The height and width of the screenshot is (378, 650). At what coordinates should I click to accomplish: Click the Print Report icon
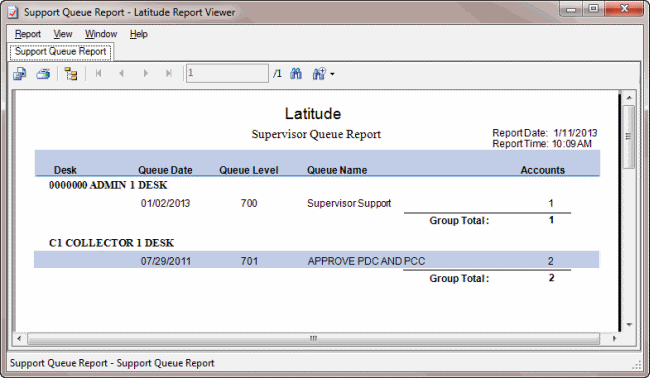tap(43, 74)
